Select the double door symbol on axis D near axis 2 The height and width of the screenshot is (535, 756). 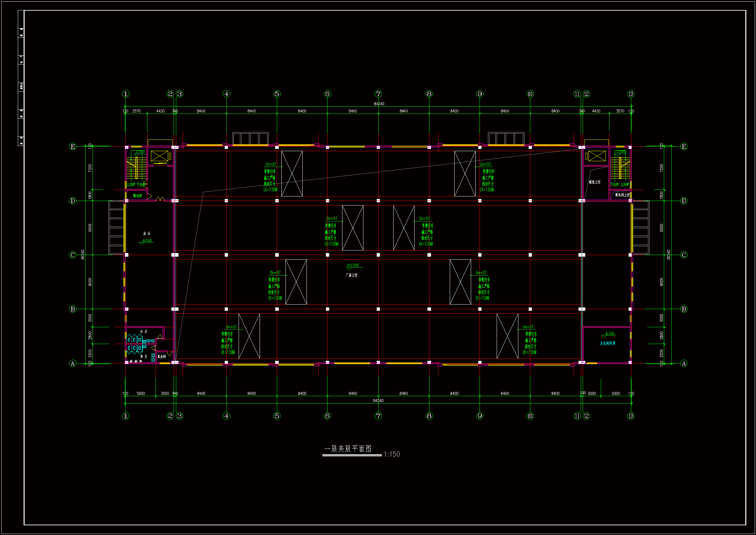point(160,199)
